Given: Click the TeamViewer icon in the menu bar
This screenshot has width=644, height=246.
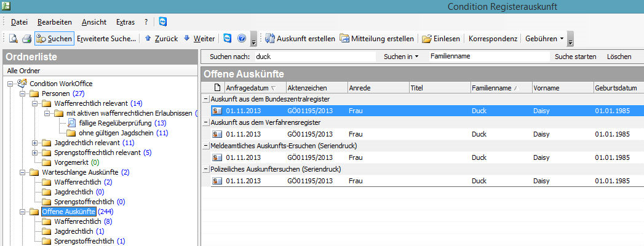Looking at the screenshot, I should [162, 22].
